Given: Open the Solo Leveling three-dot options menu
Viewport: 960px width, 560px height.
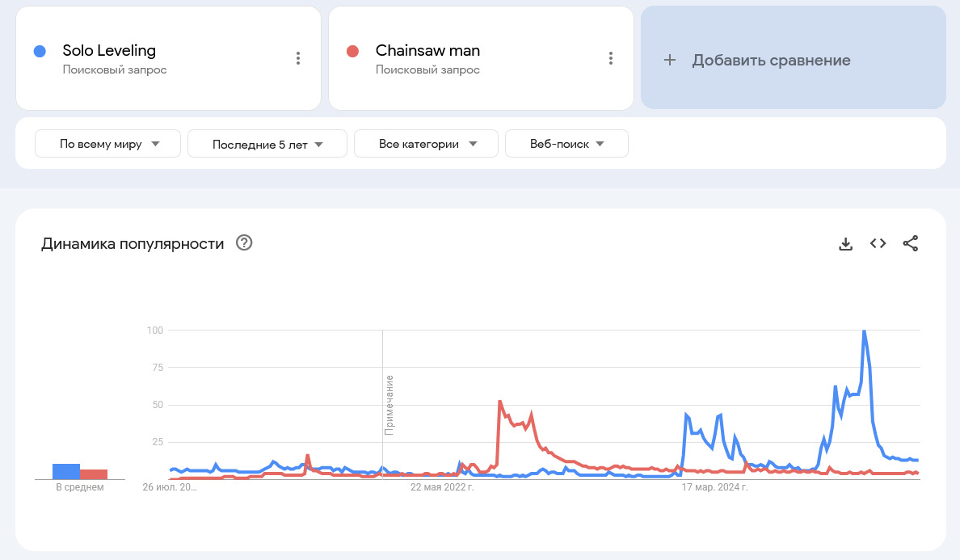Looking at the screenshot, I should [298, 58].
